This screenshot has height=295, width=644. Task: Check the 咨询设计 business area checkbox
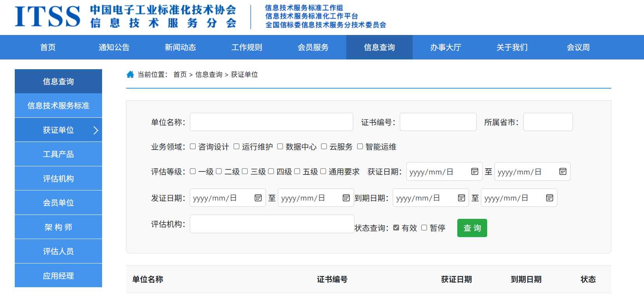(193, 147)
